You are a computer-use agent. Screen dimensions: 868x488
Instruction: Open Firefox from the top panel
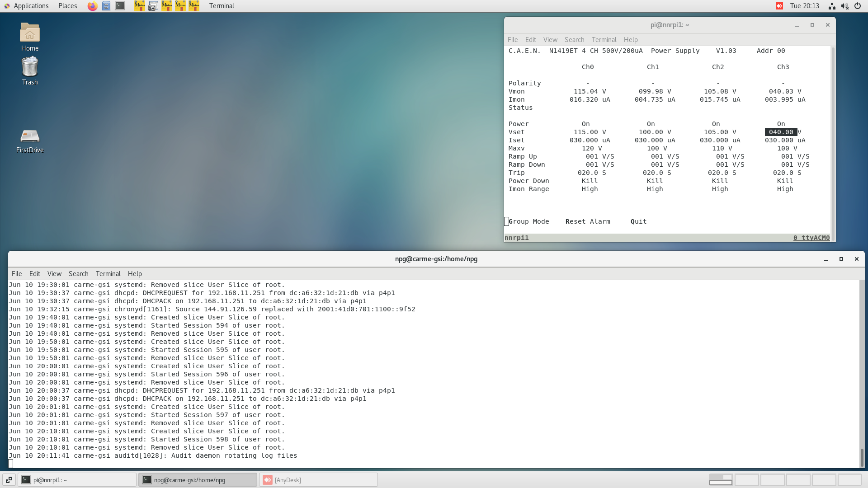pos(92,6)
